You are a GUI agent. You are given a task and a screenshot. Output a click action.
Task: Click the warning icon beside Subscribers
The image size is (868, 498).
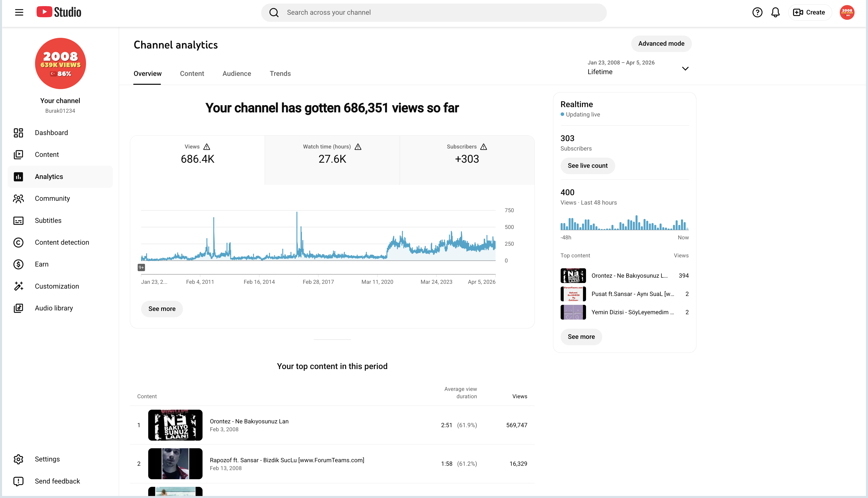(483, 147)
